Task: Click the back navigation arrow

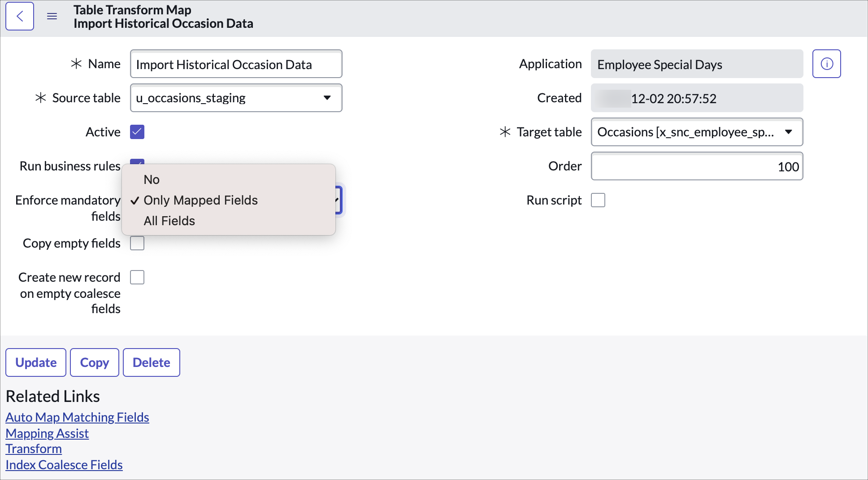Action: (x=20, y=16)
